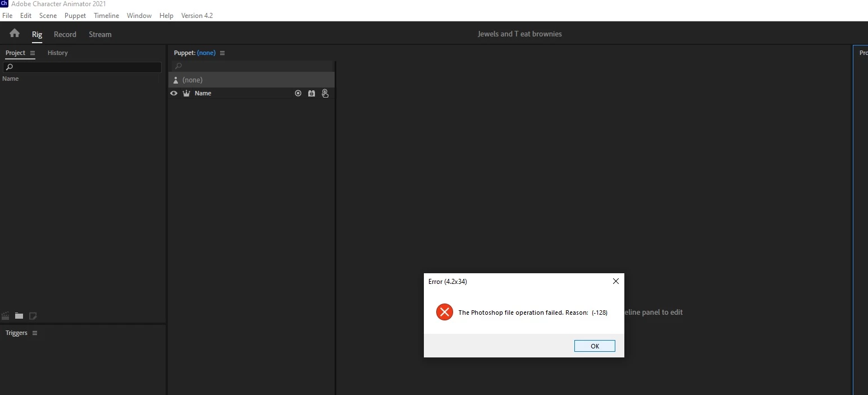Select the (none) row in Puppet panel

pos(252,80)
